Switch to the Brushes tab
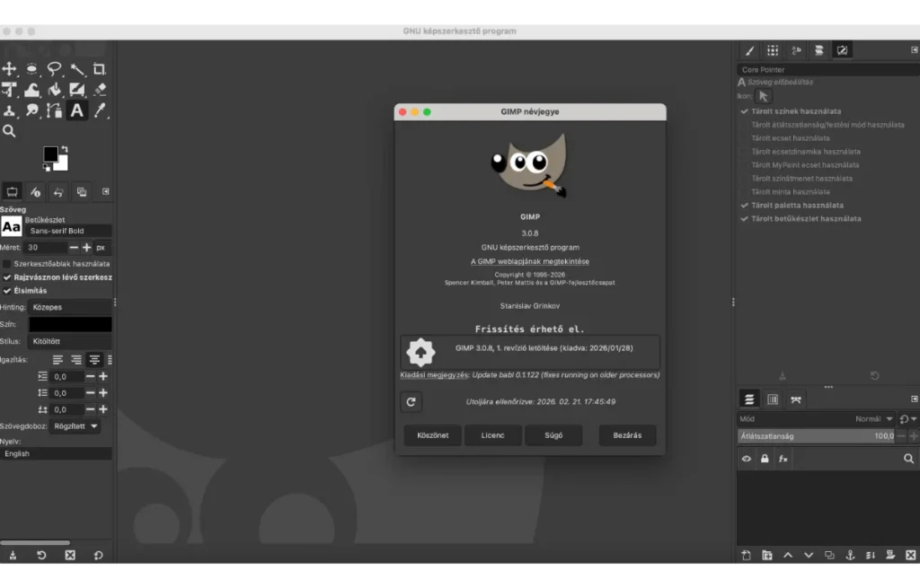This screenshot has height=588, width=920. click(749, 50)
